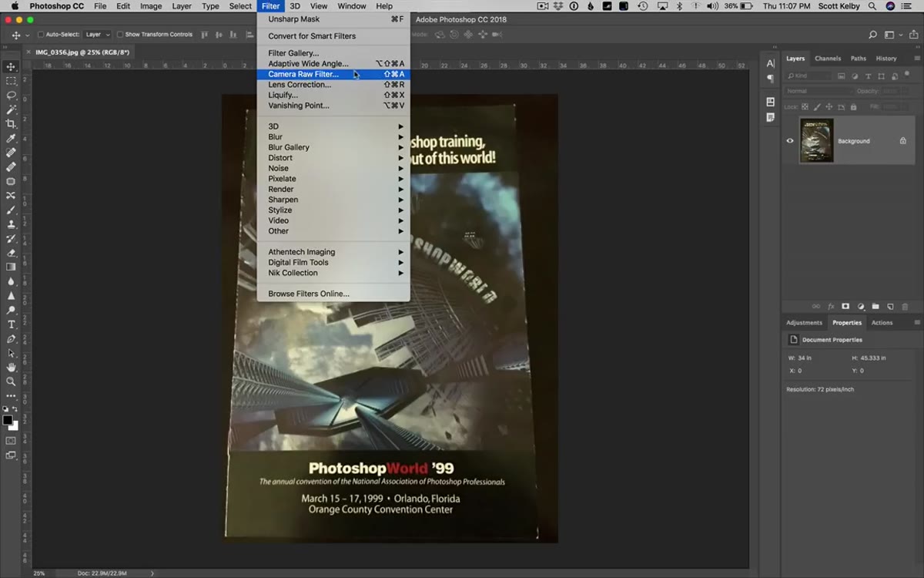Select the Zoom magnifier tool
This screenshot has width=924, height=578.
pyautogui.click(x=11, y=381)
